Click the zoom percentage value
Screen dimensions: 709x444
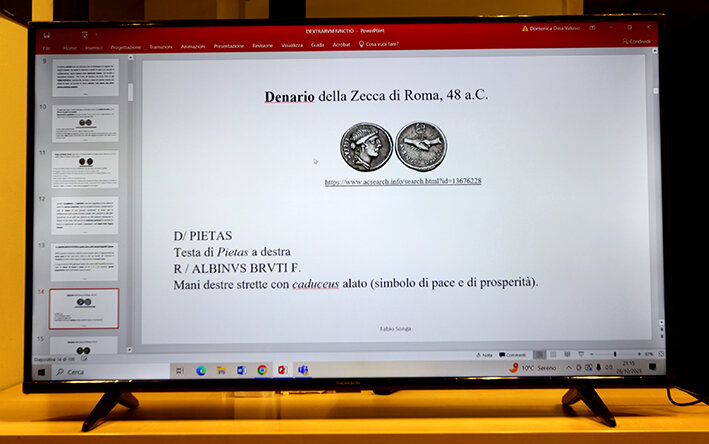coord(649,354)
